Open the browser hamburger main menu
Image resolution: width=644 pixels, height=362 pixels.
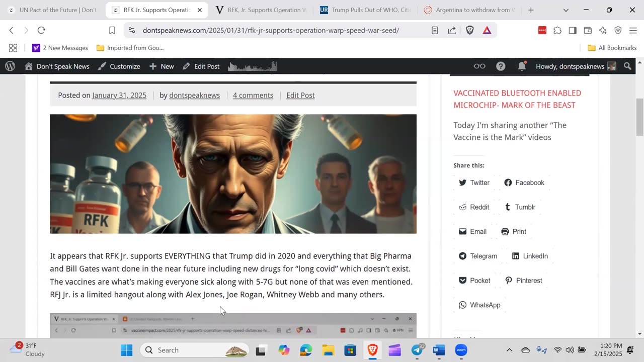pyautogui.click(x=633, y=30)
